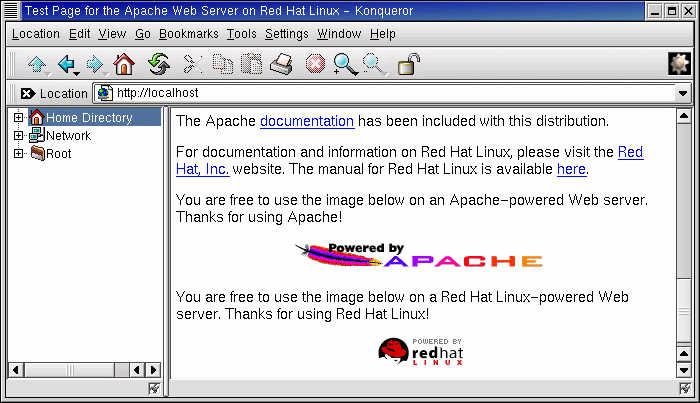Open the View menu
The image size is (700, 403).
coord(112,34)
